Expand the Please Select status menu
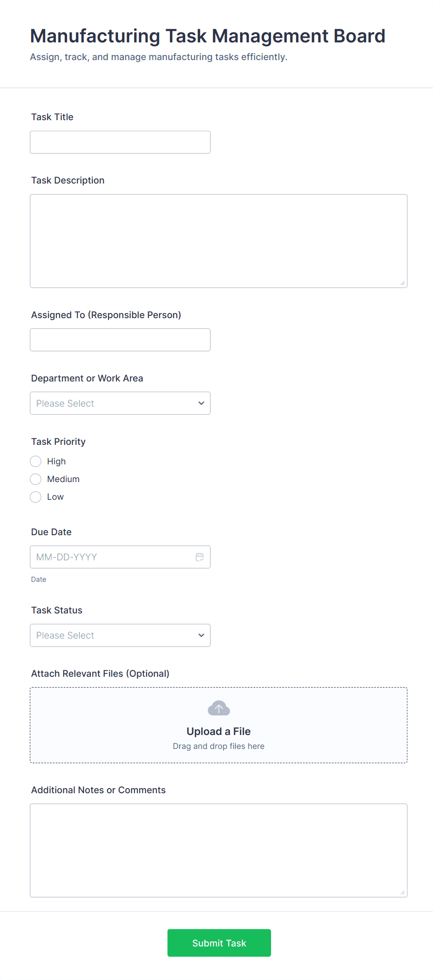Image resolution: width=433 pixels, height=980 pixels. tap(120, 635)
